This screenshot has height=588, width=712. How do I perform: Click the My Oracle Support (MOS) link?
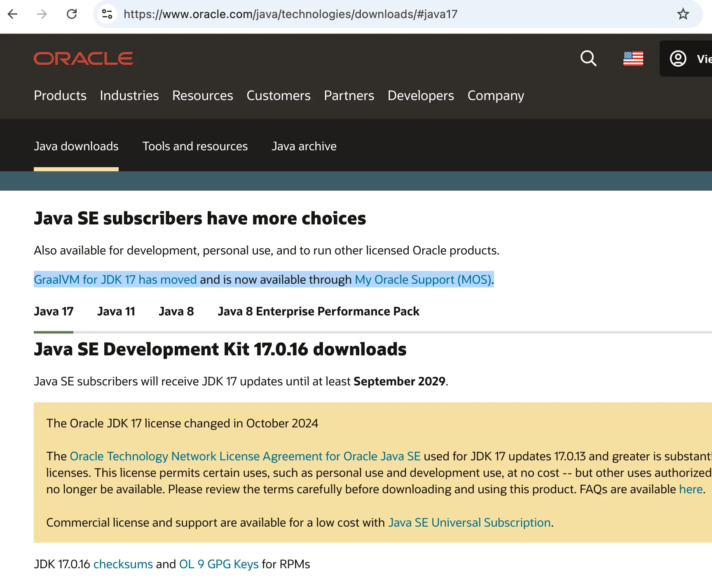click(x=422, y=280)
